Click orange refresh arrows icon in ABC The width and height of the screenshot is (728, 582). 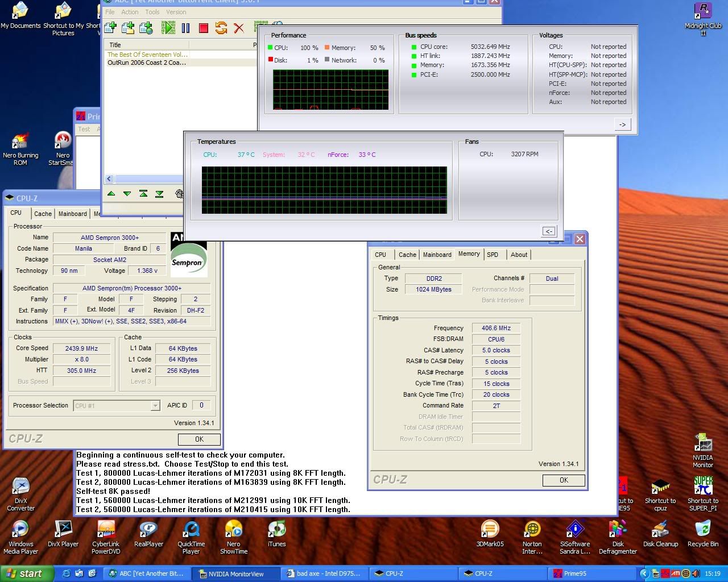click(x=221, y=27)
